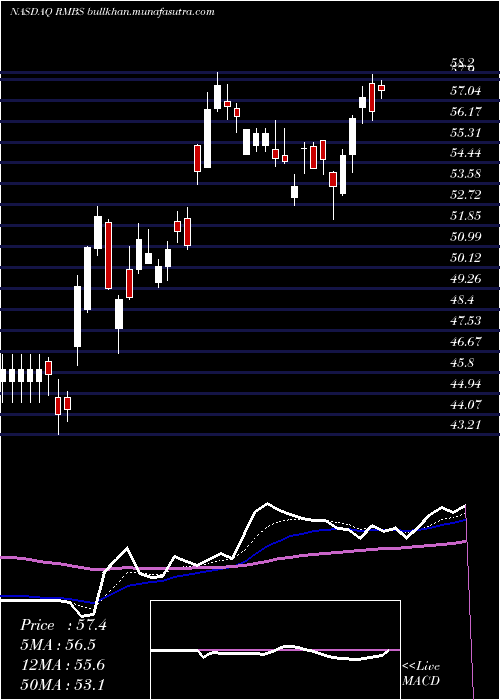
Task: Select the 50.99 price axis label
Action: (x=466, y=237)
